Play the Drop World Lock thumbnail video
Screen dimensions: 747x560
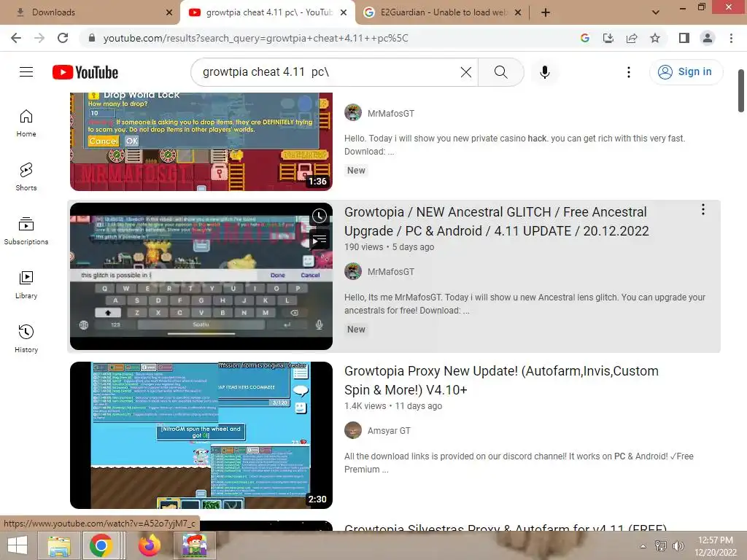(201, 142)
